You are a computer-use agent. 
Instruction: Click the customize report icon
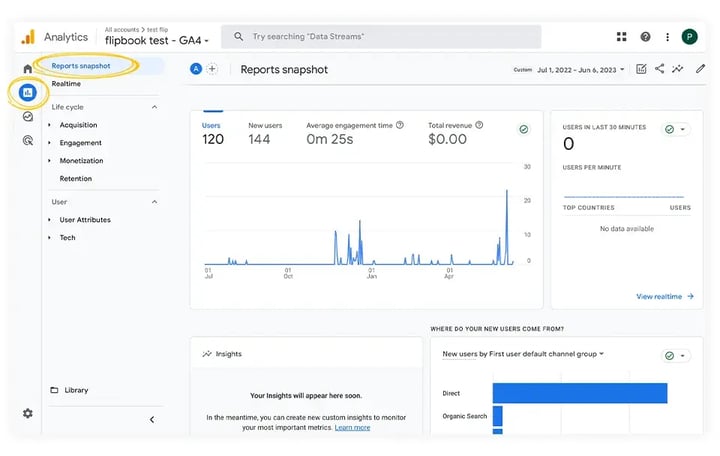[x=641, y=69]
